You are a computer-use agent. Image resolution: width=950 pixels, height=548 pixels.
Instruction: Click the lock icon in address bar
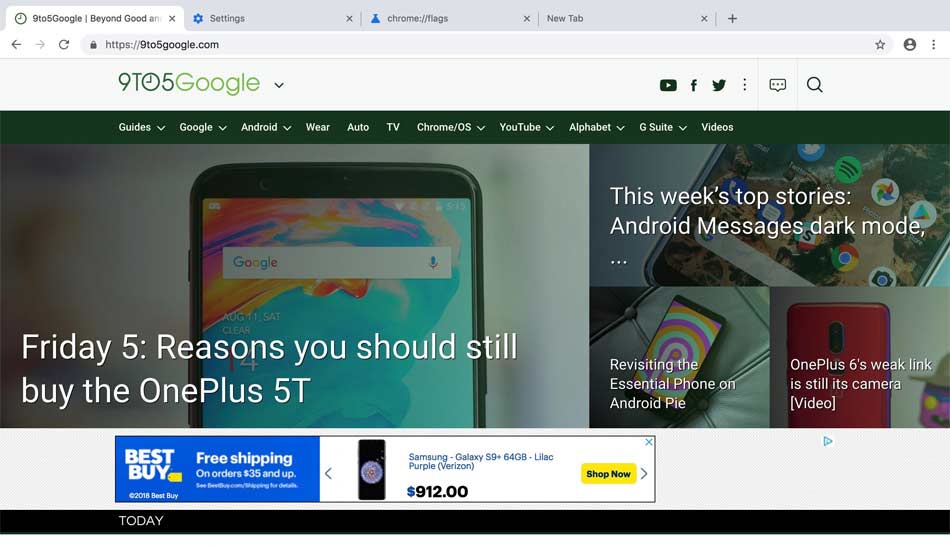93,45
